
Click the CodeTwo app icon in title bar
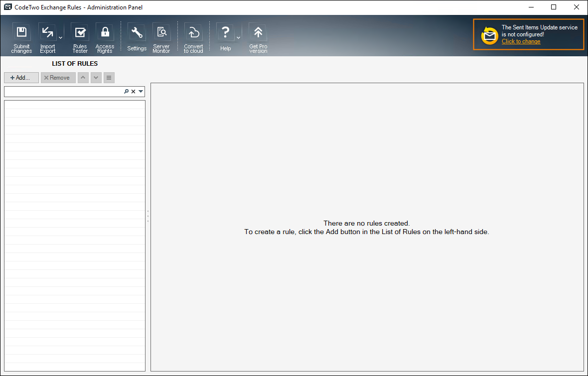8,7
